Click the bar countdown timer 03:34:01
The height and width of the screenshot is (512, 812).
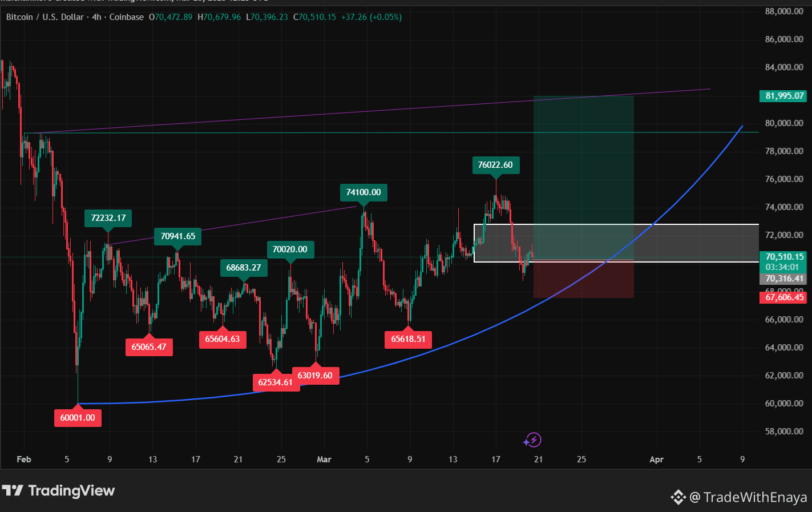783,267
